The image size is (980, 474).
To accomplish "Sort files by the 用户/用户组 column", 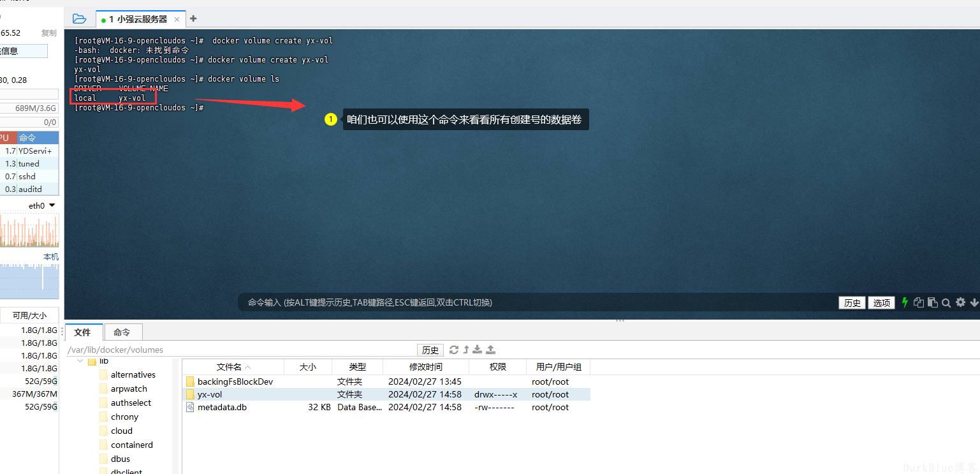I will coord(559,367).
